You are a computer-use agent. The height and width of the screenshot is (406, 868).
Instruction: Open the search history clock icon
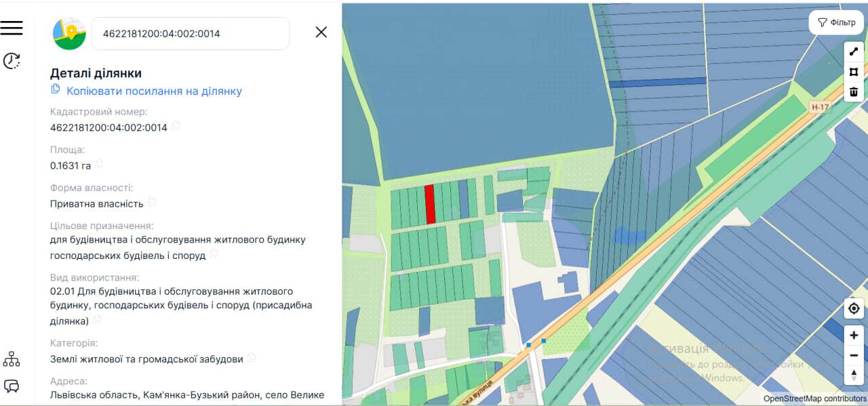click(12, 61)
